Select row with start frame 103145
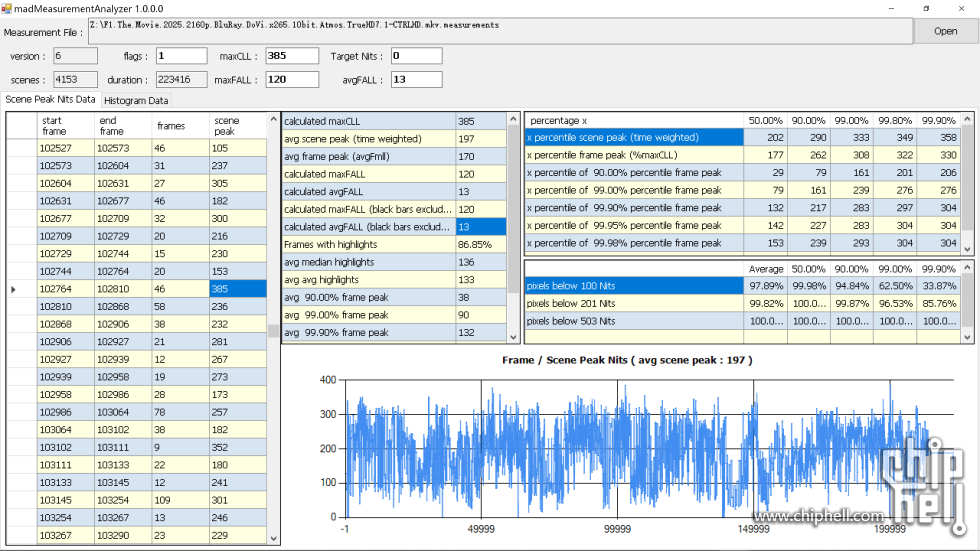 tap(64, 500)
